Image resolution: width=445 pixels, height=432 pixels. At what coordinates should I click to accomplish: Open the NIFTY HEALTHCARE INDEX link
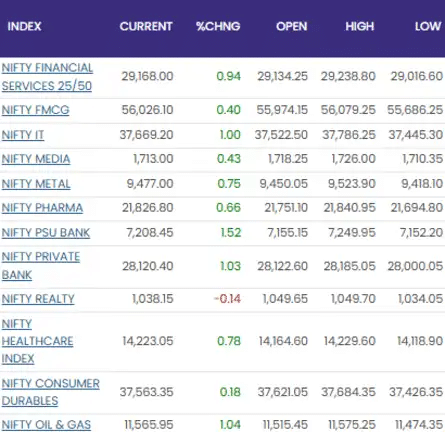37,341
